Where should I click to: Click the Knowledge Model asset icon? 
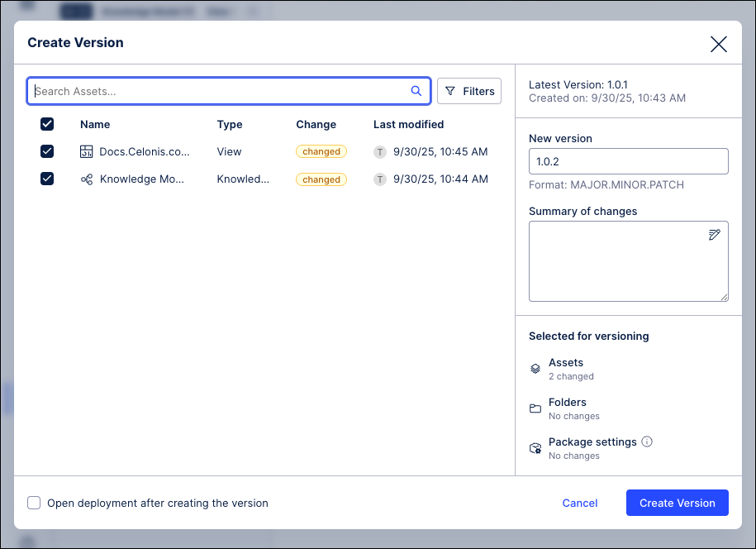point(87,179)
